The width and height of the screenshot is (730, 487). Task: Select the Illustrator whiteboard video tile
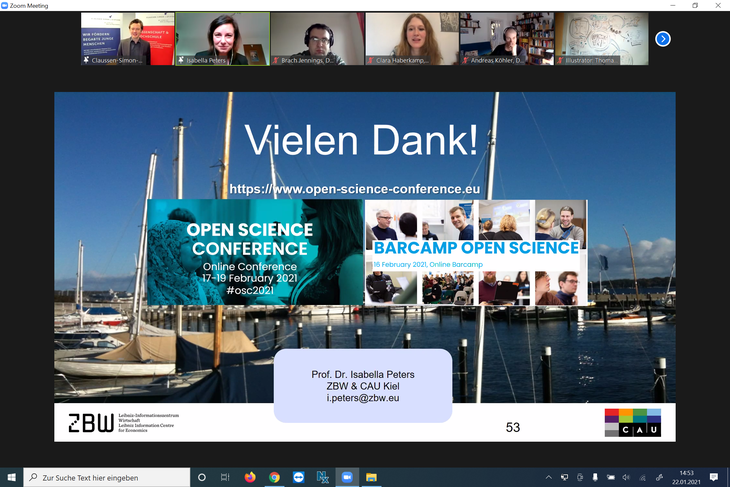coord(602,39)
